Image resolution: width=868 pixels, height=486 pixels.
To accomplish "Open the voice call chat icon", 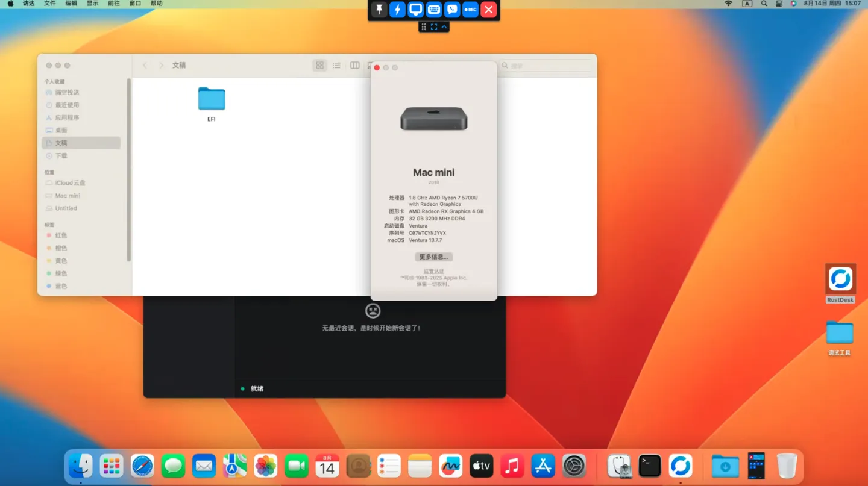I will (452, 10).
